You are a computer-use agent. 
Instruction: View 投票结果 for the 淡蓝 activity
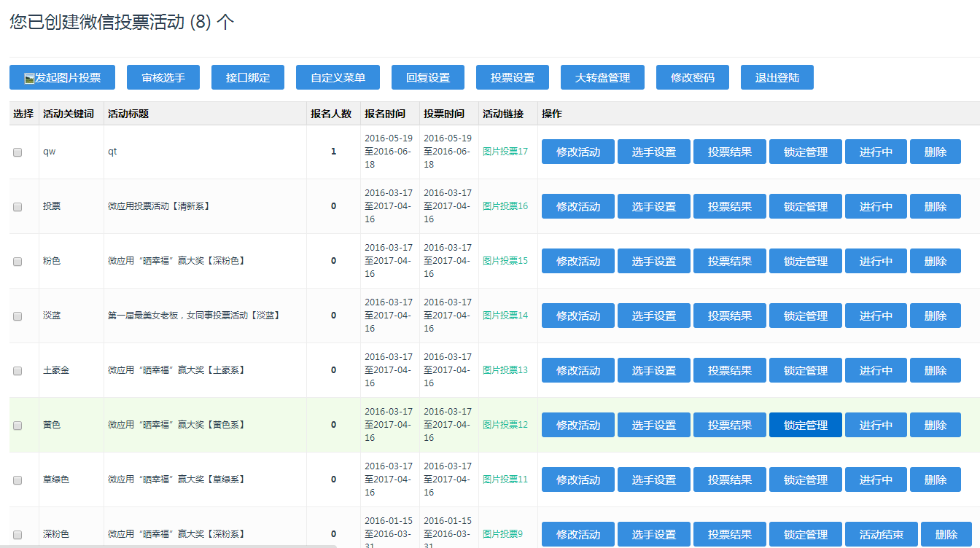point(730,316)
